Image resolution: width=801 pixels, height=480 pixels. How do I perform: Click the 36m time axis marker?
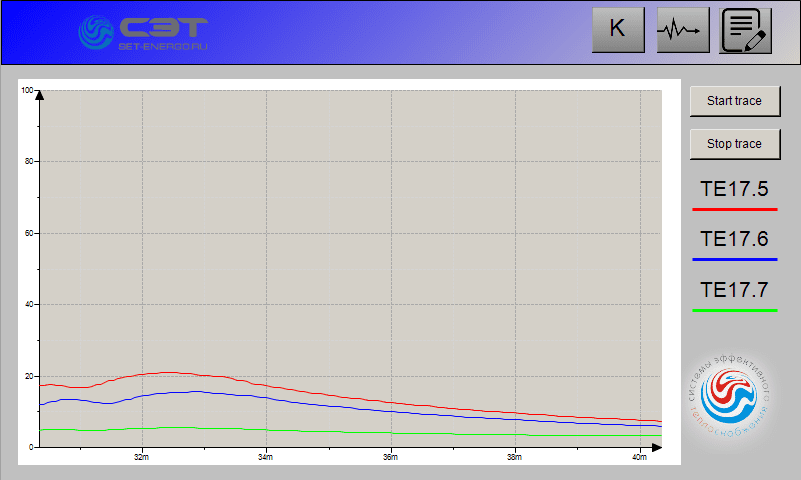390,457
